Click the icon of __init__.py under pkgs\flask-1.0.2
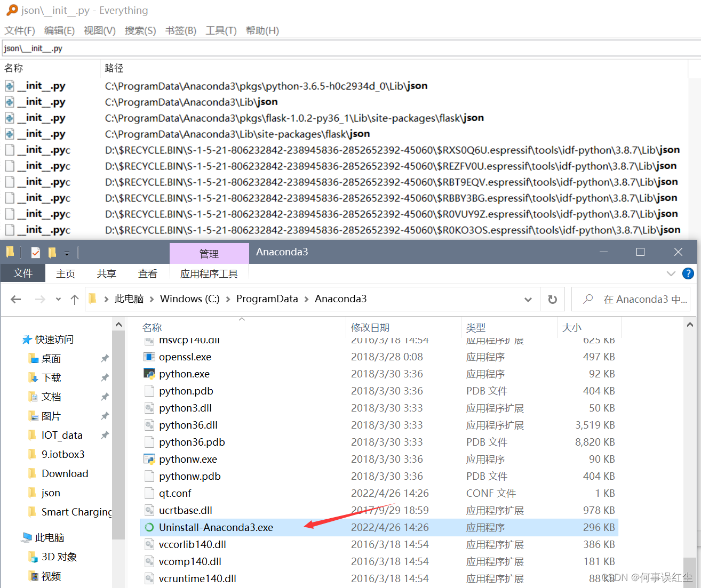This screenshot has width=701, height=588. point(10,118)
